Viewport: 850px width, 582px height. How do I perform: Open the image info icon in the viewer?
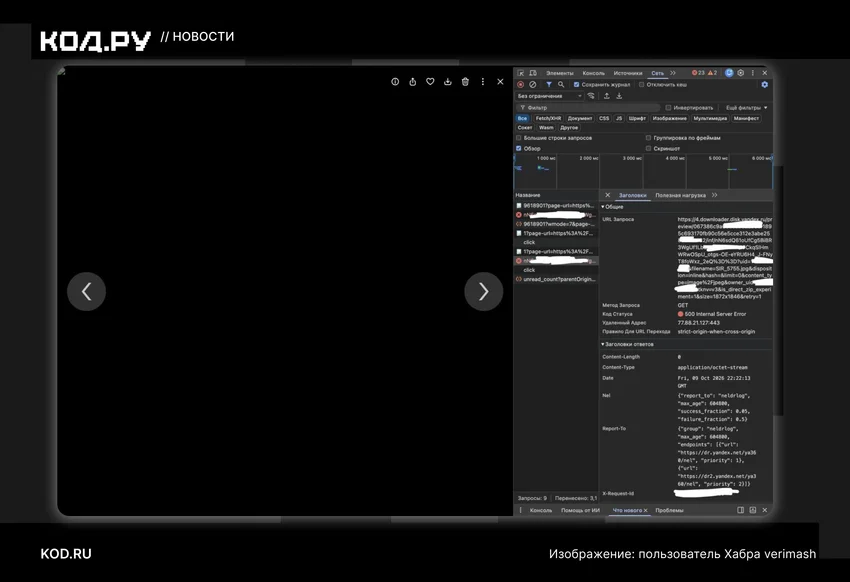click(x=395, y=82)
